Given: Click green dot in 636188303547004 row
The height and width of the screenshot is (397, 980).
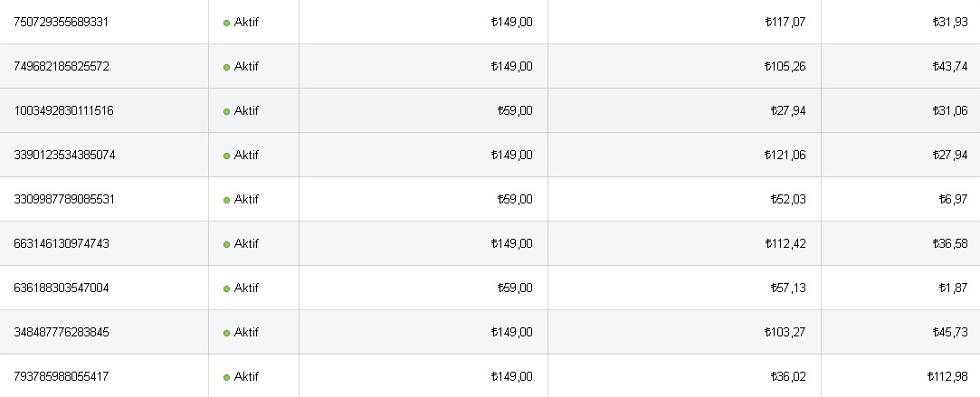Looking at the screenshot, I should [226, 289].
